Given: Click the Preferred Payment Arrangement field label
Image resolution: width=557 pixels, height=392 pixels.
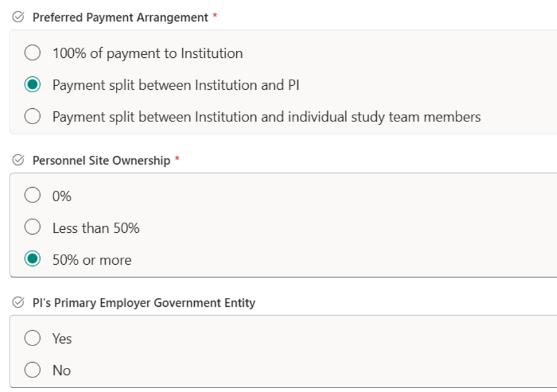Looking at the screenshot, I should (120, 17).
